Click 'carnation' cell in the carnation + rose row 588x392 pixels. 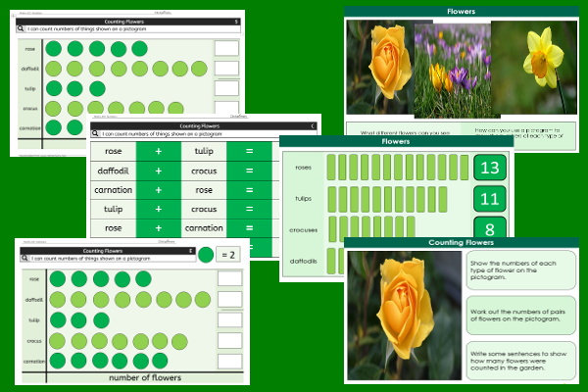(114, 190)
